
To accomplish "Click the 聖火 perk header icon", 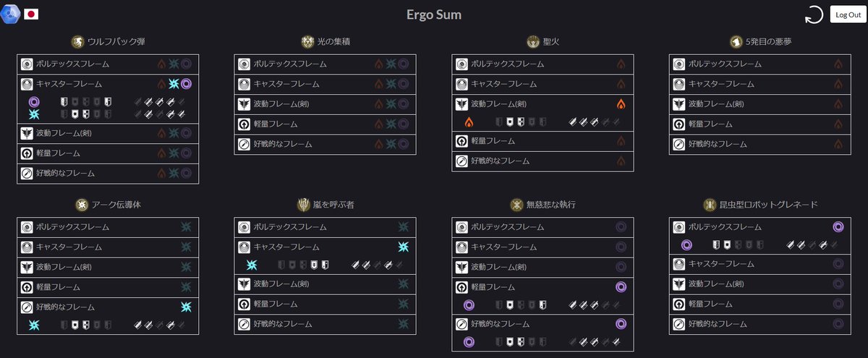I will [x=533, y=41].
